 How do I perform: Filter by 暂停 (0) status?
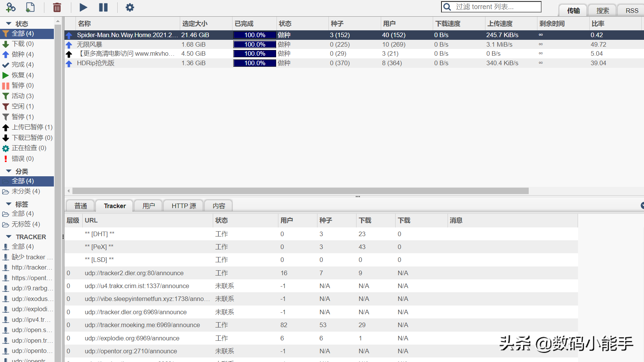point(27,86)
